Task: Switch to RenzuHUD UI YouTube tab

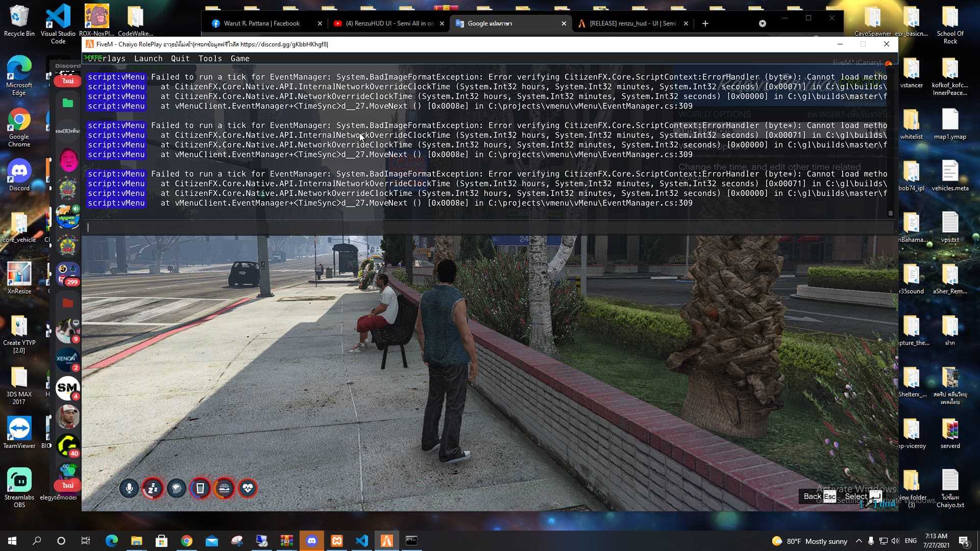Action: tap(389, 23)
